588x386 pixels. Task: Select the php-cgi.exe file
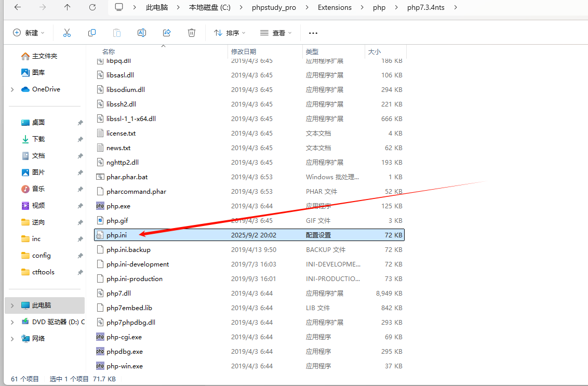[124, 337]
